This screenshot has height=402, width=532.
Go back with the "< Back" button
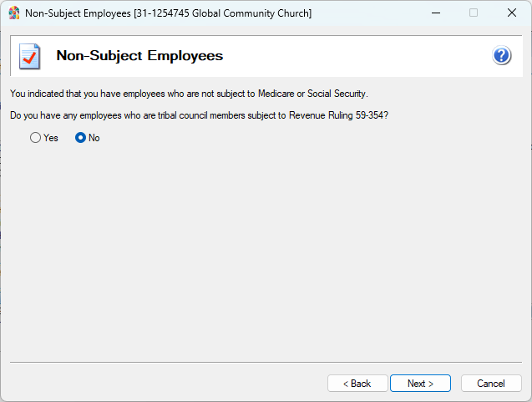coord(357,384)
